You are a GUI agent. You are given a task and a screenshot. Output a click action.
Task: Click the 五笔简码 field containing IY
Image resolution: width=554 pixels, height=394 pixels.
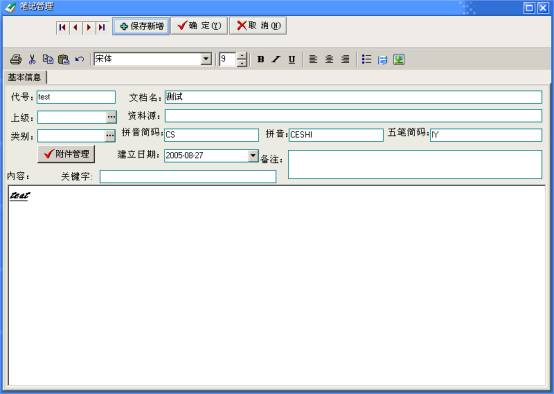pyautogui.click(x=486, y=135)
